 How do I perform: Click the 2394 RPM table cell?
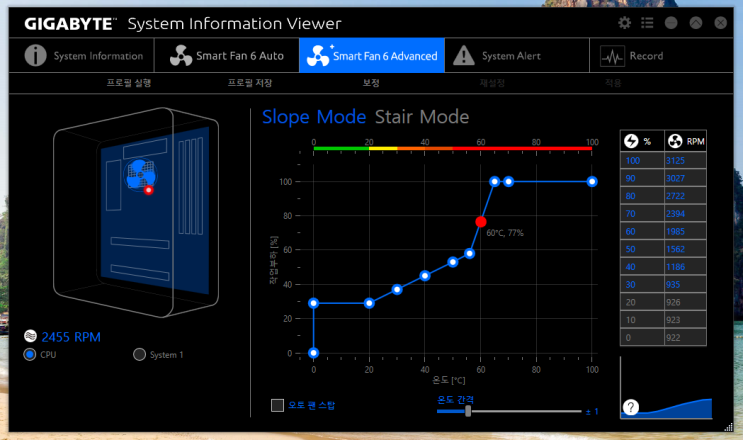[685, 214]
